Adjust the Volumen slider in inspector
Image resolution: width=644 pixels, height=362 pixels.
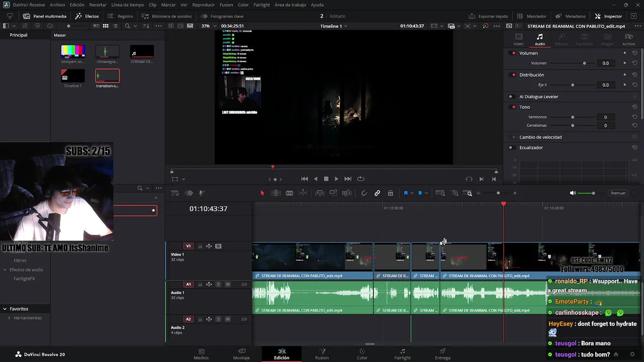pos(572,63)
